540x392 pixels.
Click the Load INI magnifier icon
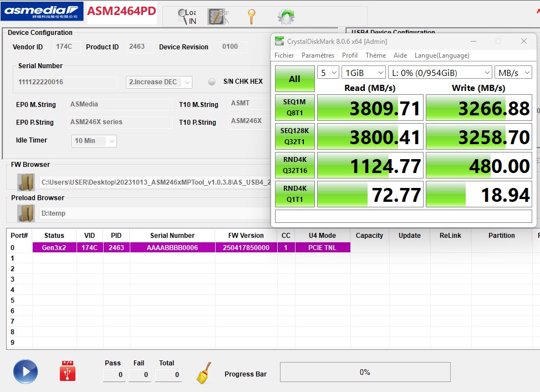tap(185, 17)
